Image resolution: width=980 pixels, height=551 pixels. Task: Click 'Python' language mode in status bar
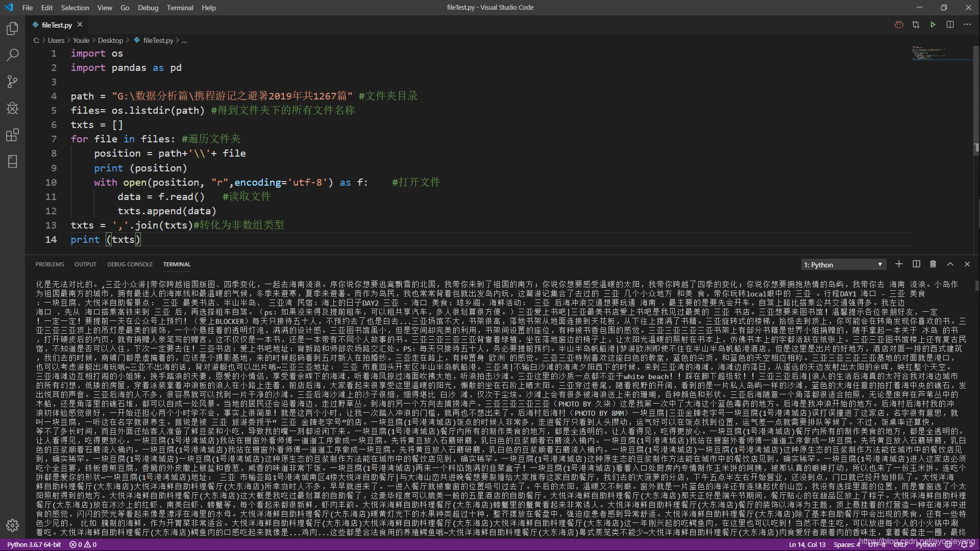pyautogui.click(x=926, y=544)
